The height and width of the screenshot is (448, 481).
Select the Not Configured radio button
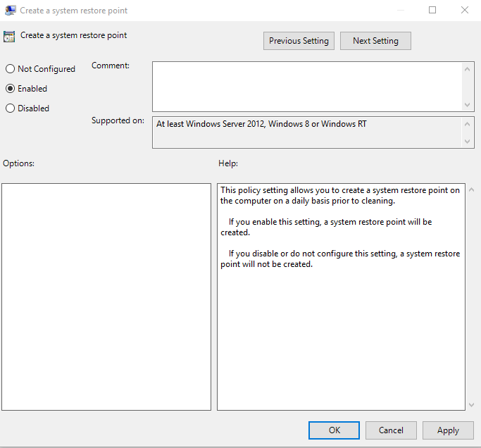[x=10, y=69]
